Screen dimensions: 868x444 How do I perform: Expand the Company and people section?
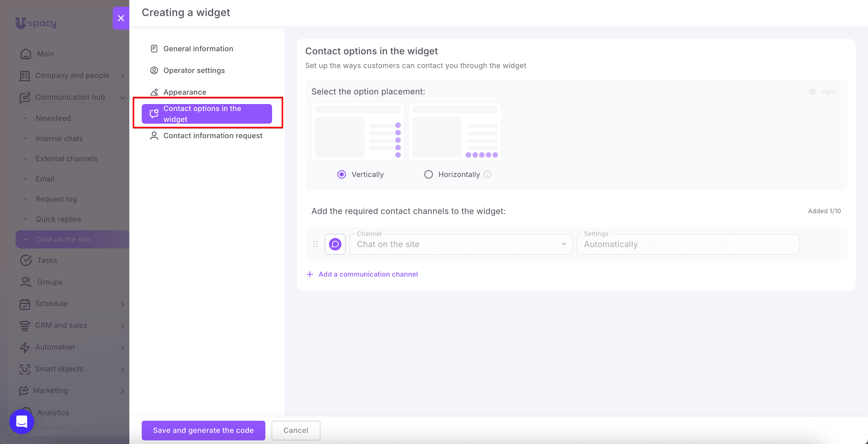tap(123, 76)
